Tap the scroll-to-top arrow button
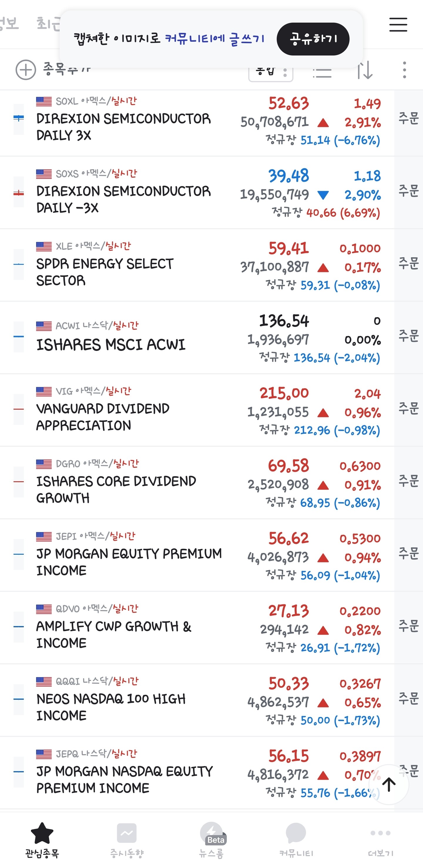The height and width of the screenshot is (868, 423). point(389,784)
